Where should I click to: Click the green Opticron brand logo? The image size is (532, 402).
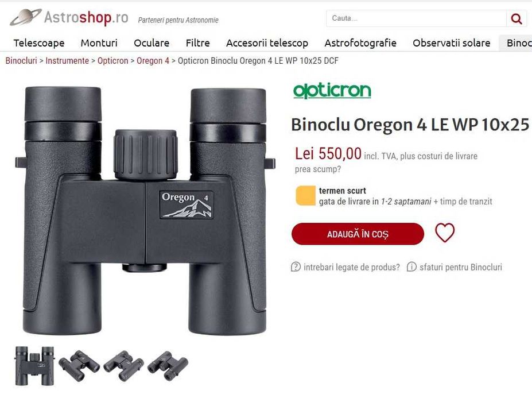click(332, 91)
